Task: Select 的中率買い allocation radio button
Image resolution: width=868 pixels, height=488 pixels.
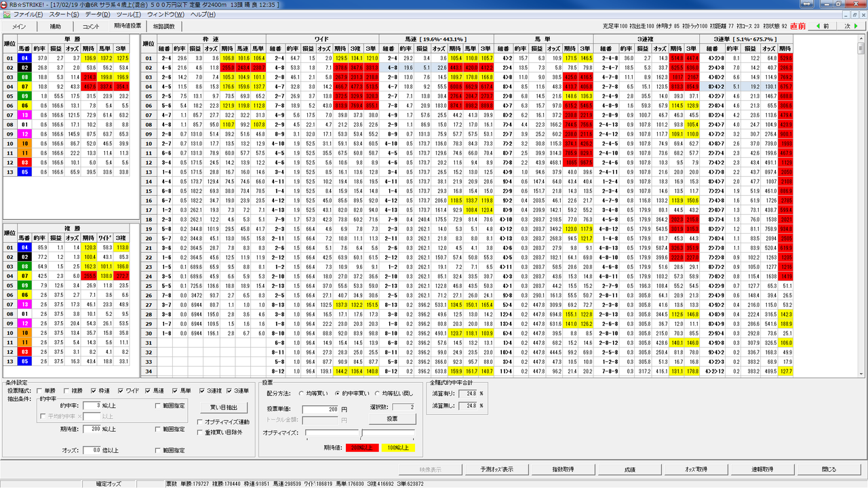Action: pos(337,393)
